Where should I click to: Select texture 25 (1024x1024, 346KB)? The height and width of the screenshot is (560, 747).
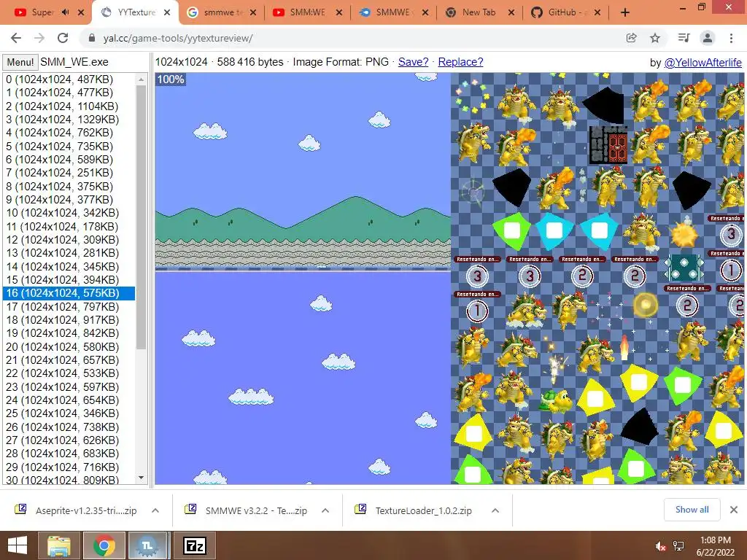point(69,413)
